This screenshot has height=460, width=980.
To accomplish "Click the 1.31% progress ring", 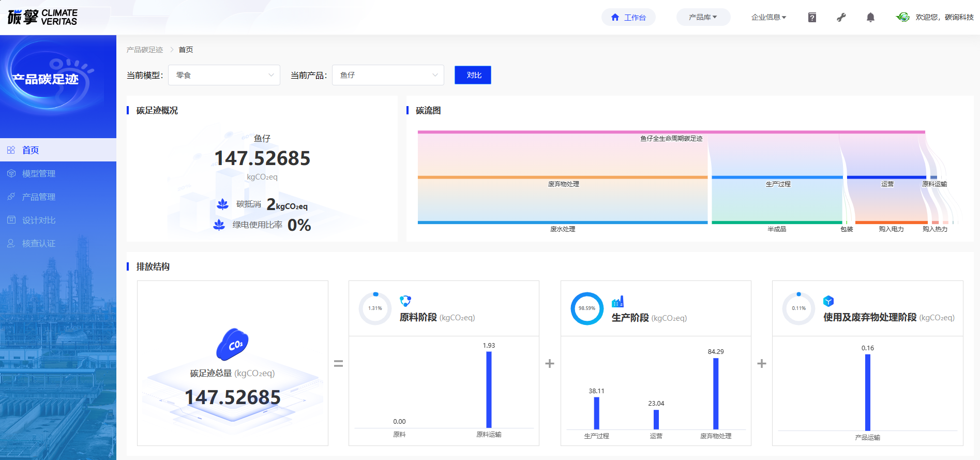I will (x=375, y=308).
